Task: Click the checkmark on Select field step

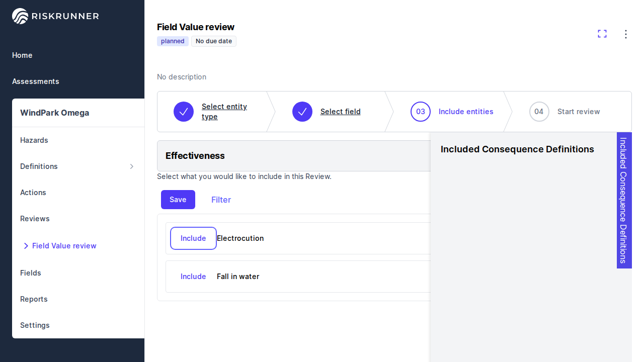Action: (x=302, y=112)
